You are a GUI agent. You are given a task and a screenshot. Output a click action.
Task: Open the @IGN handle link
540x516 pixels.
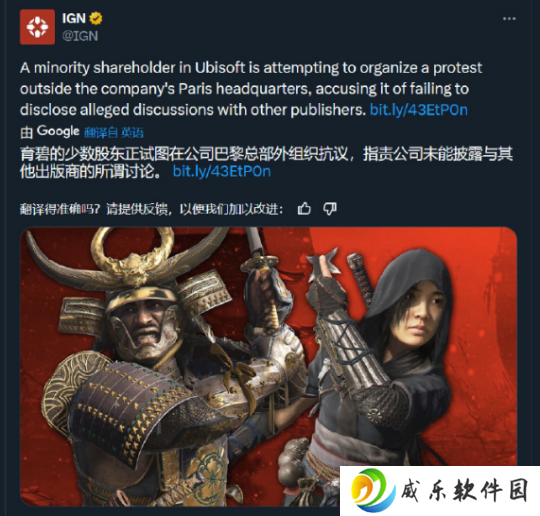(80, 36)
